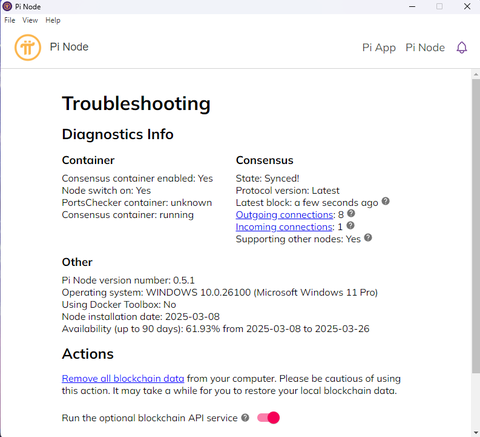Click the Diagnostics Info heading
Viewport: 480px width, 437px height.
pos(118,134)
